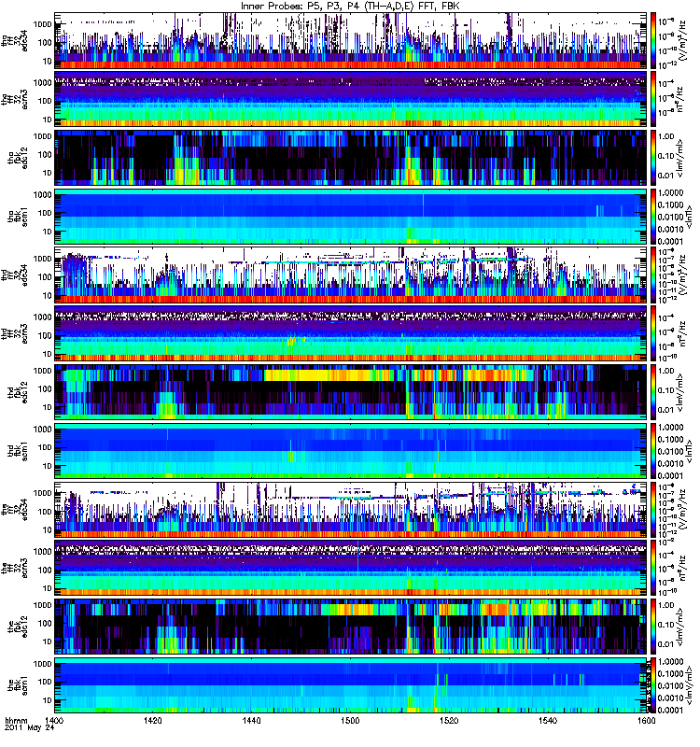The height and width of the screenshot is (747, 700).
Task: Select the thd fff_32 scm3 spectrogram panel
Action: tap(350, 333)
